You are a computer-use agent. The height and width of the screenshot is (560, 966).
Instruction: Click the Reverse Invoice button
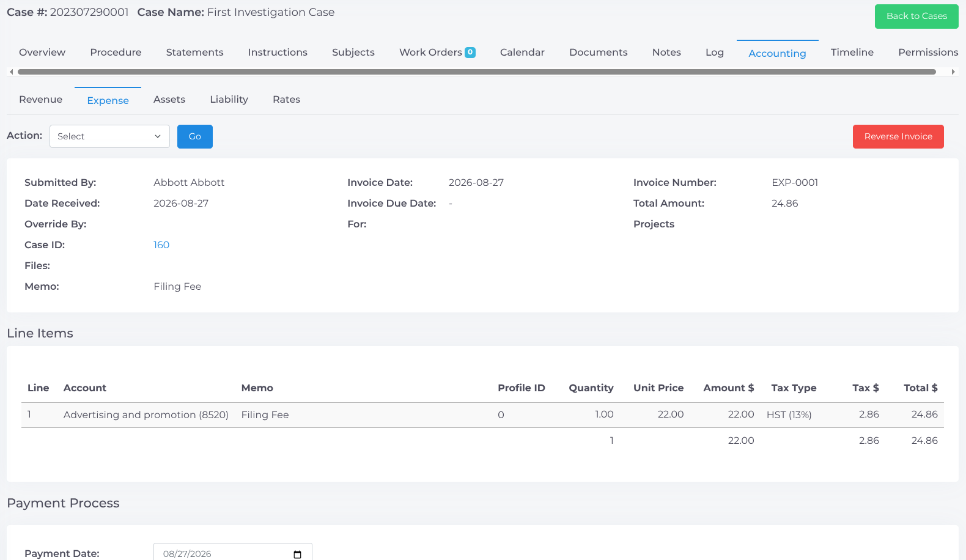point(898,136)
